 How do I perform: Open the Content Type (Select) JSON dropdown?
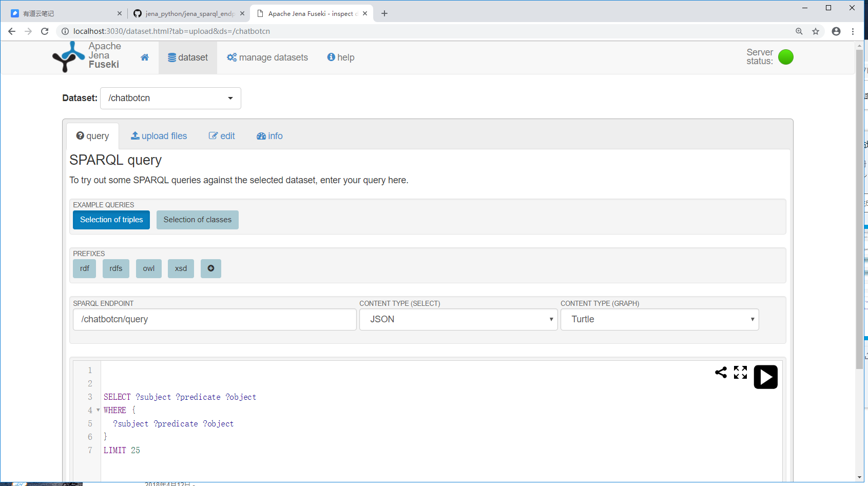[x=458, y=319]
